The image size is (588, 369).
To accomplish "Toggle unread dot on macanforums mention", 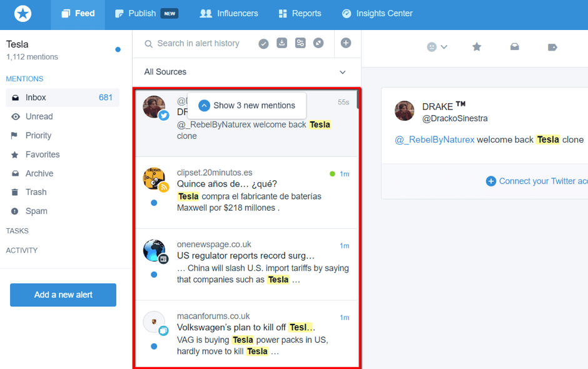I will click(154, 346).
